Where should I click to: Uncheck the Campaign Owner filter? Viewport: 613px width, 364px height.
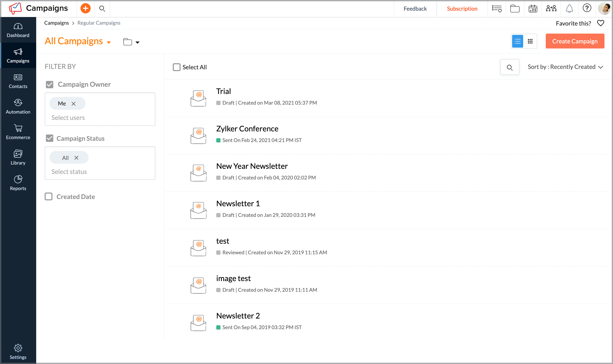pyautogui.click(x=50, y=84)
